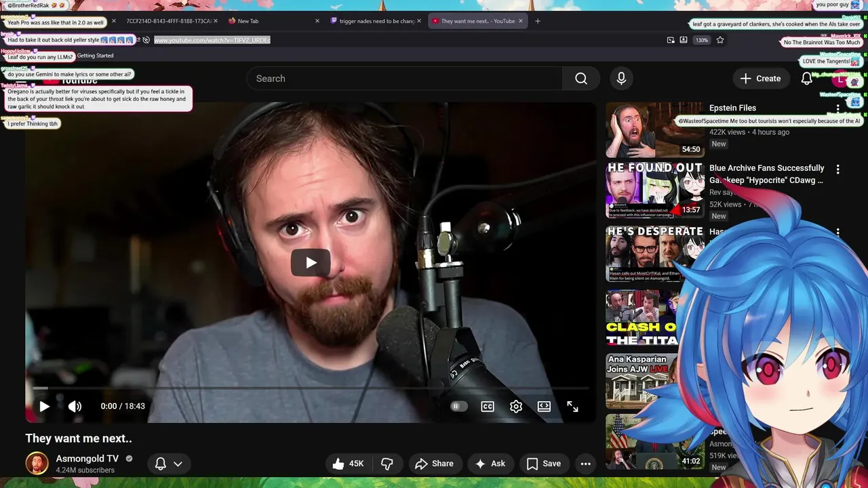
Task: Toggle the autoplay switch in the player
Action: tap(459, 407)
